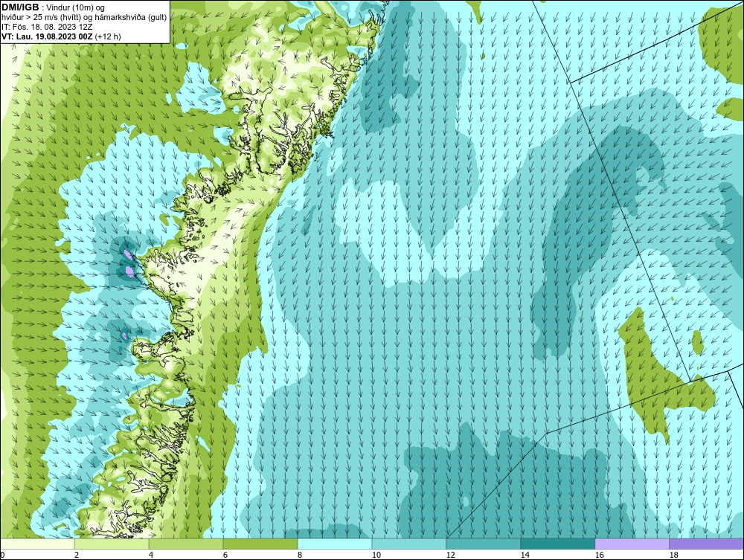Click the legend scale label '6'

(225, 555)
